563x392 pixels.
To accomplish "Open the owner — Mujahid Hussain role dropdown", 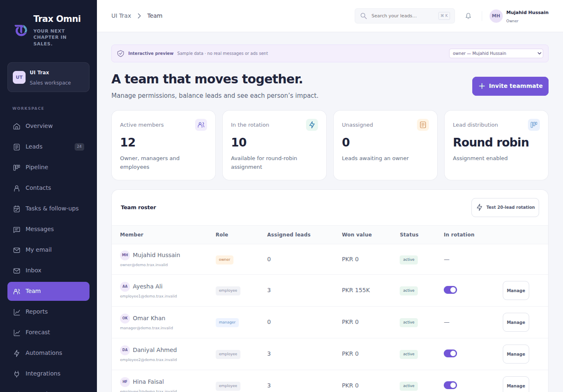I will [x=496, y=54].
